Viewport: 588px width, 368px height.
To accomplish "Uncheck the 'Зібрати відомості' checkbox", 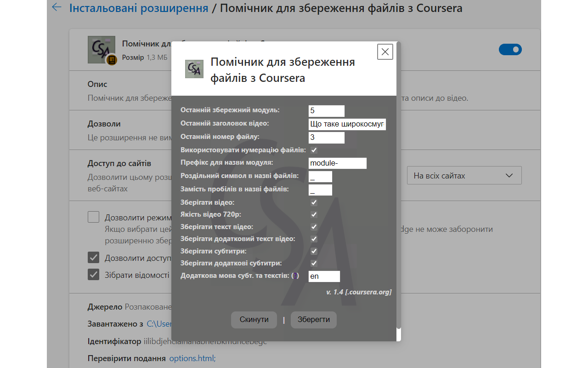I will [94, 275].
